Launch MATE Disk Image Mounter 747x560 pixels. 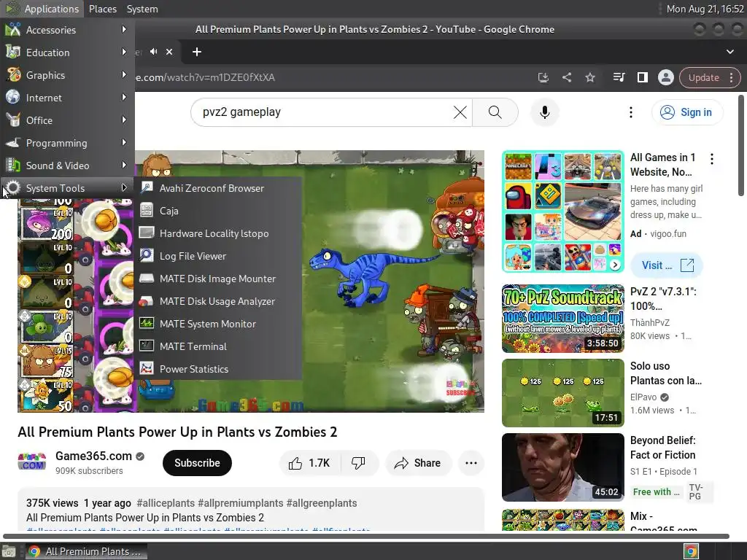pyautogui.click(x=217, y=279)
